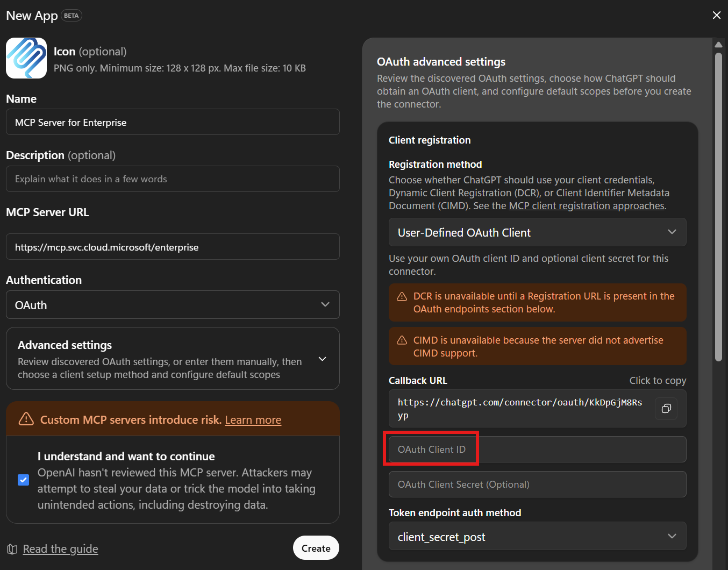Copy the Callback URL via the copy icon
Image resolution: width=728 pixels, height=570 pixels.
click(x=666, y=409)
